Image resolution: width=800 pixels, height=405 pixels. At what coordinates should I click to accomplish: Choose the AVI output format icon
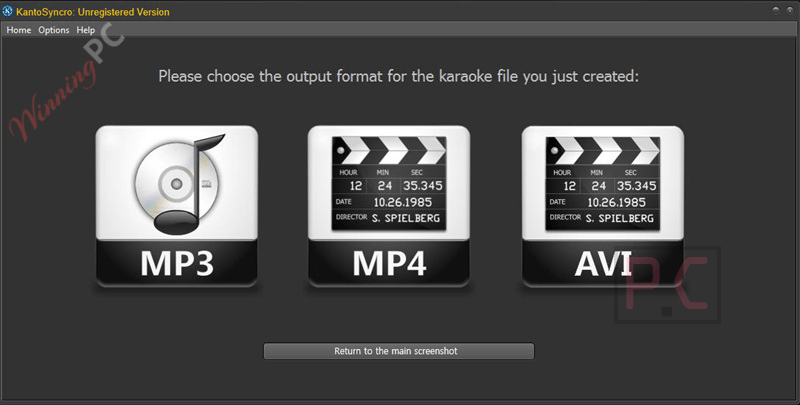(x=603, y=206)
